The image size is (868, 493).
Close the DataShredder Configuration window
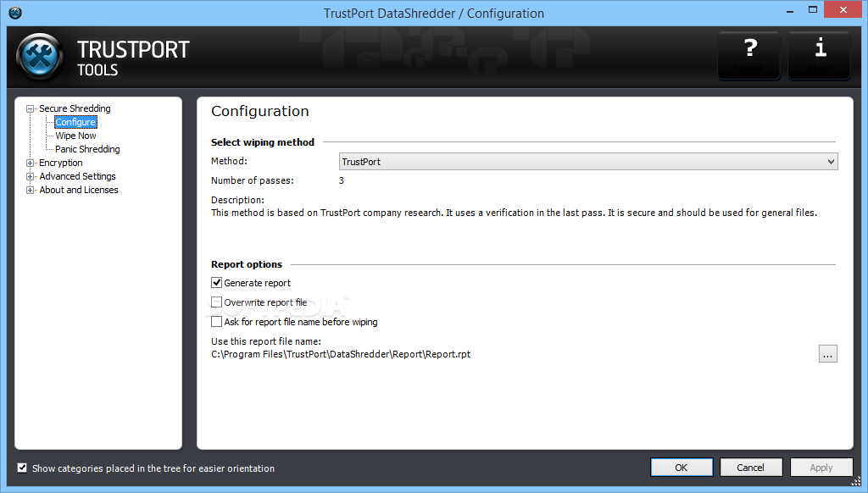pyautogui.click(x=843, y=10)
